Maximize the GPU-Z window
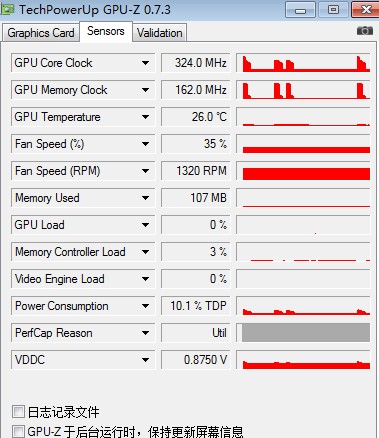 coord(333,10)
